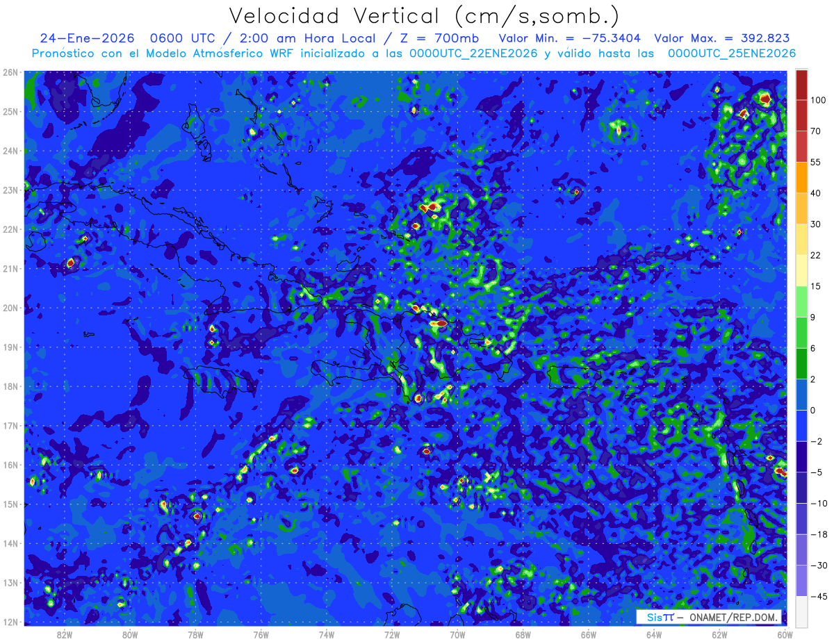Viewport: 834px width, 644px height.
Task: Click the "74W" longitude label
Action: 327,634
